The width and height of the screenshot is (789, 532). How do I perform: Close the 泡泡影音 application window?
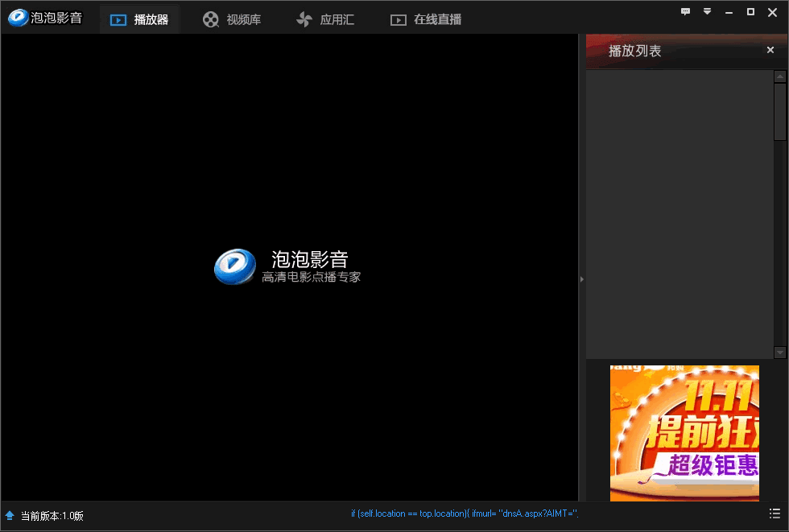pyautogui.click(x=772, y=12)
